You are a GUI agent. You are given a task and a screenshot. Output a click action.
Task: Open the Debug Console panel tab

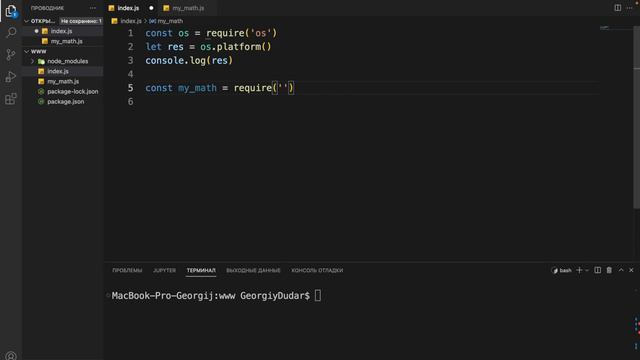click(x=317, y=270)
